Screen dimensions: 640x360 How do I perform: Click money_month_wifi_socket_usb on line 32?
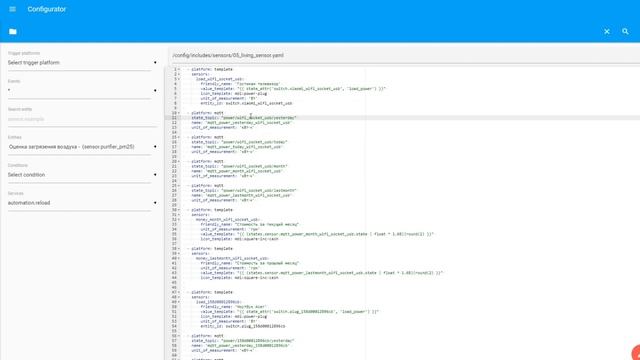coord(227,220)
